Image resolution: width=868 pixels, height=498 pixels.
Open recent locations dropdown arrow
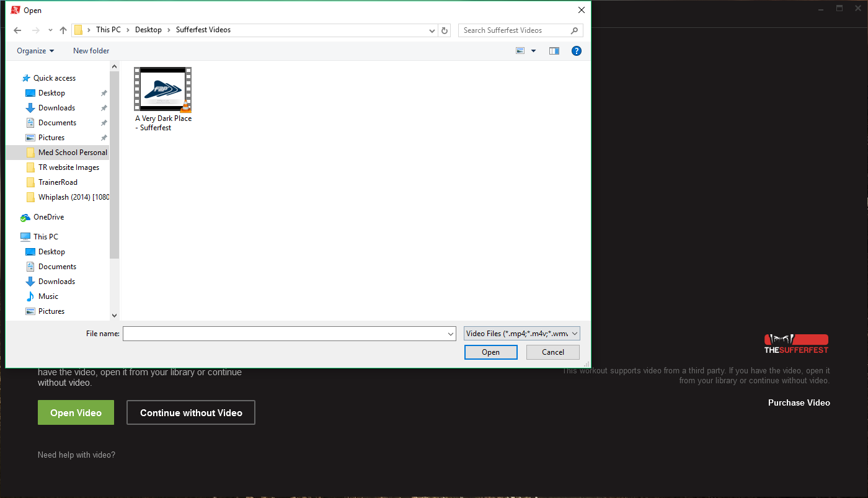coord(49,31)
